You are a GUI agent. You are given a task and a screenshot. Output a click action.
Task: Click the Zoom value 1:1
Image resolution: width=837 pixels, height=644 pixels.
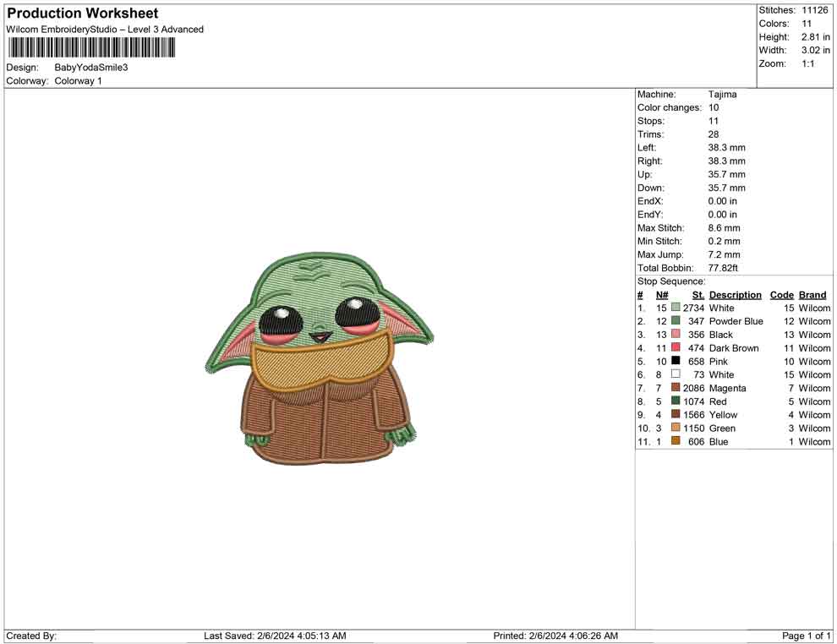(807, 63)
